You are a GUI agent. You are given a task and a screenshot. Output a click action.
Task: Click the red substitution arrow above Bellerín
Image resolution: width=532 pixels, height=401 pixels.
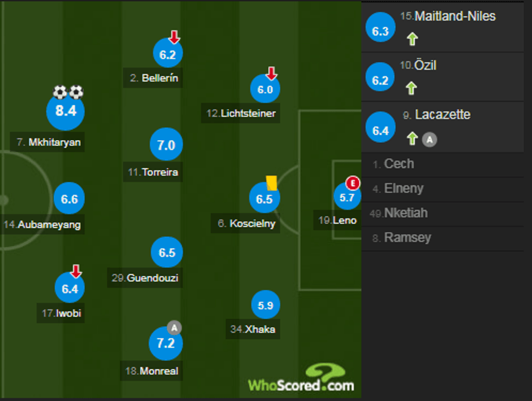174,37
